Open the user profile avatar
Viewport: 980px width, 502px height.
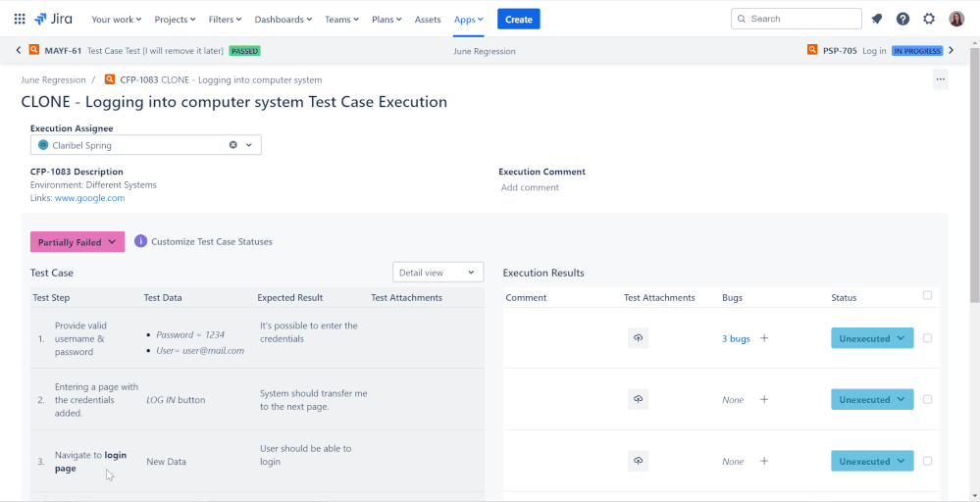click(x=956, y=19)
